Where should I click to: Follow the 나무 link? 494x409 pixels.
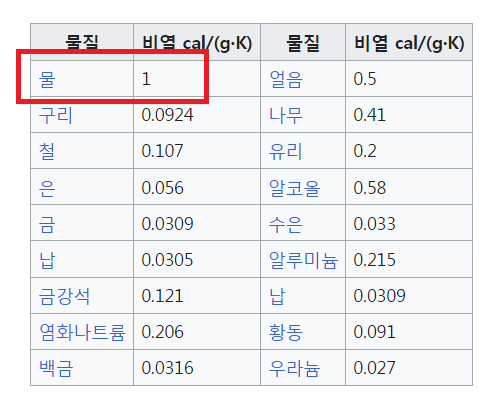[286, 115]
